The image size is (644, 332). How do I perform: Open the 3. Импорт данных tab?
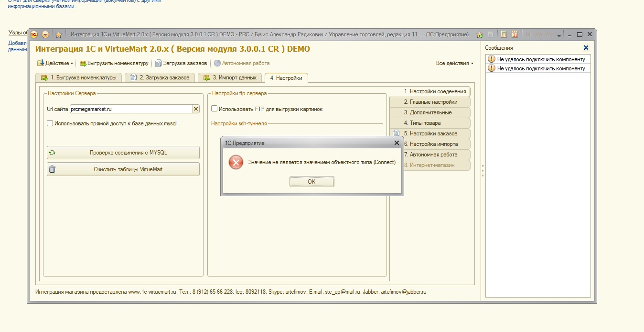pyautogui.click(x=230, y=77)
